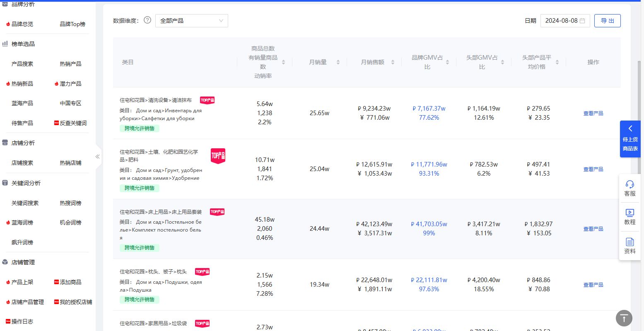This screenshot has width=644, height=331.
Task: Open 我的授权店铺 in the sidebar
Action: click(76, 302)
